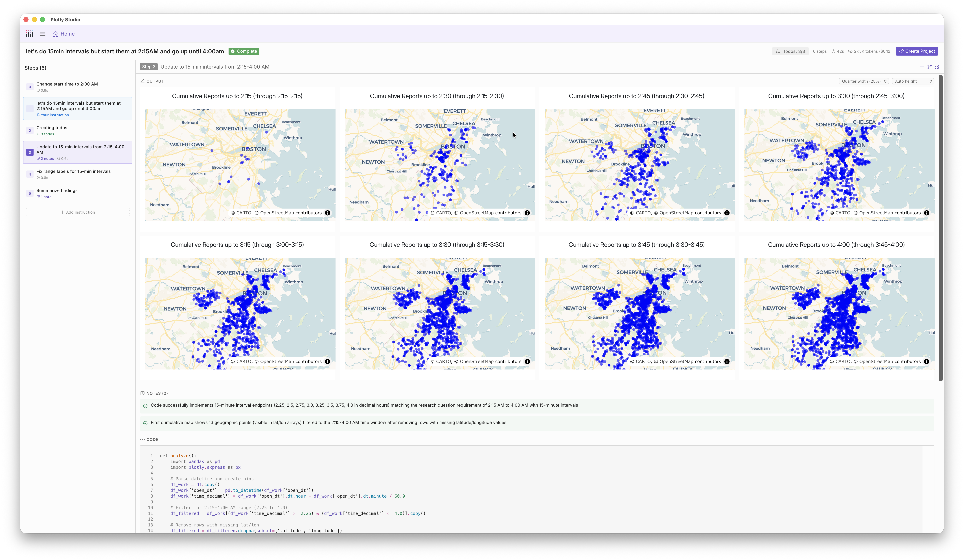Click the branch icon in step header

point(929,67)
